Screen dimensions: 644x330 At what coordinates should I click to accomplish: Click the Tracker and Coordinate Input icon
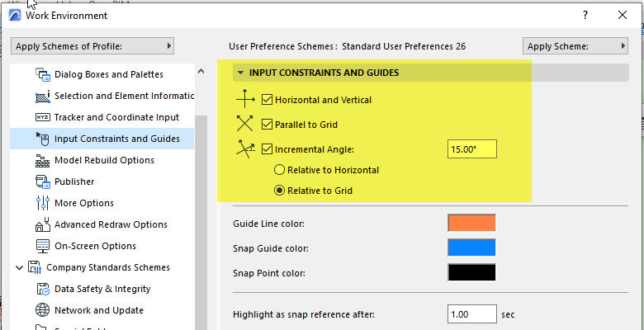click(43, 117)
